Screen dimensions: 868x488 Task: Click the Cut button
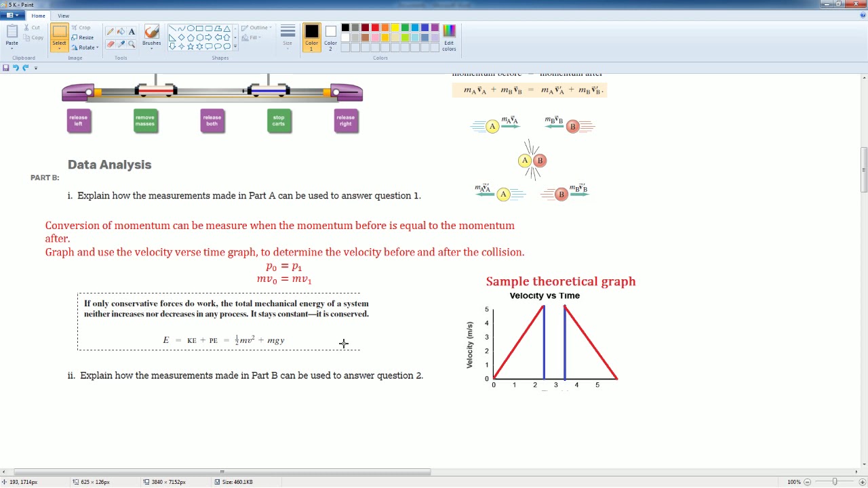coord(31,28)
